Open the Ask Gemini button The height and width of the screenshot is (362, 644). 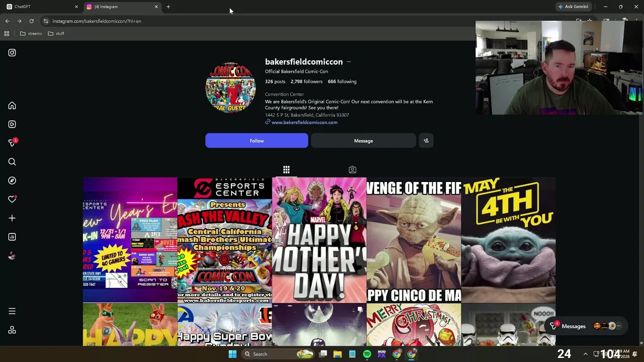click(573, 7)
